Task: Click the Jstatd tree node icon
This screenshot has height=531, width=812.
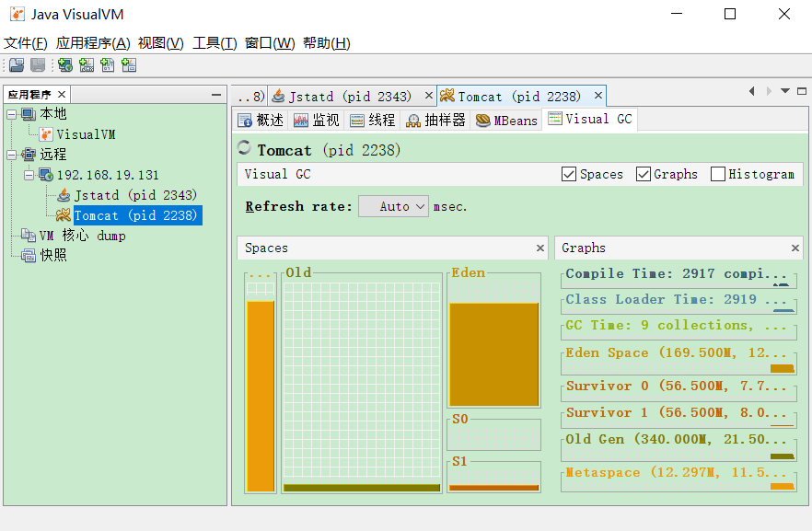Action: pyautogui.click(x=64, y=195)
